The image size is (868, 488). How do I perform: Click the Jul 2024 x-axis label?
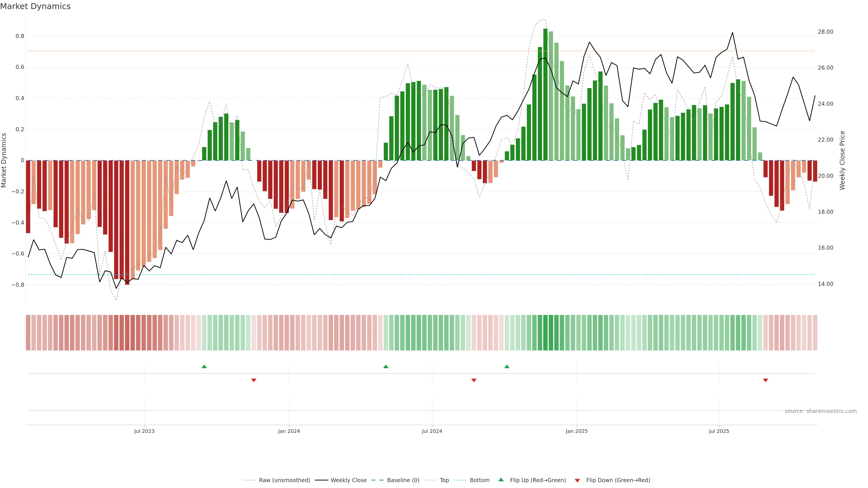(432, 431)
